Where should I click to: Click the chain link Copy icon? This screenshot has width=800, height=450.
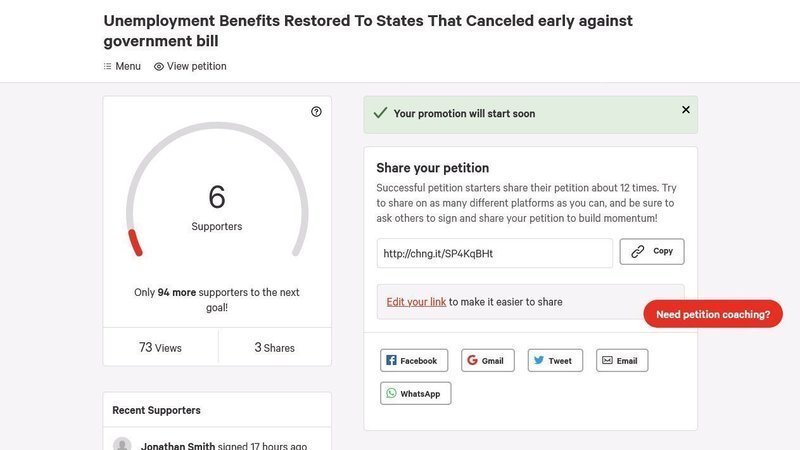pos(638,252)
